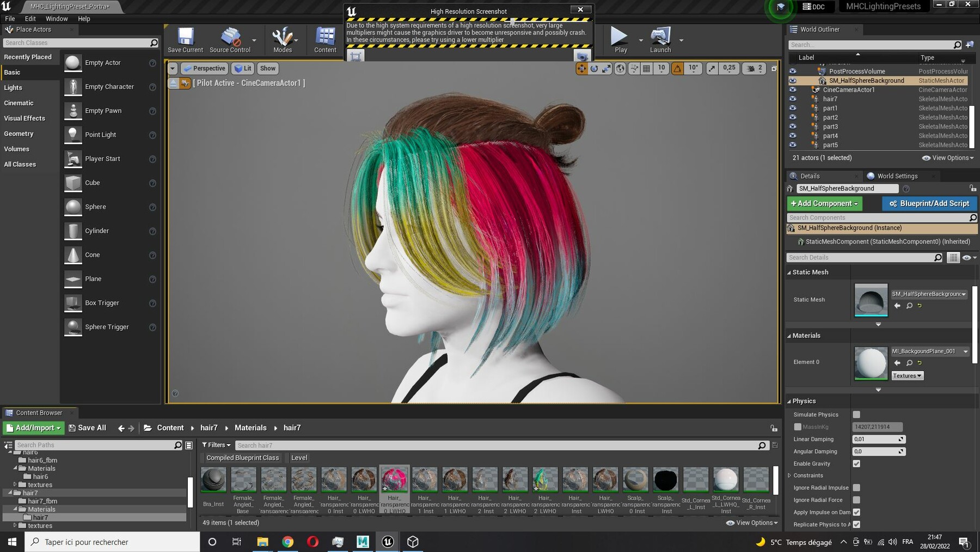Open the Edit menu
980x552 pixels.
[x=30, y=19]
